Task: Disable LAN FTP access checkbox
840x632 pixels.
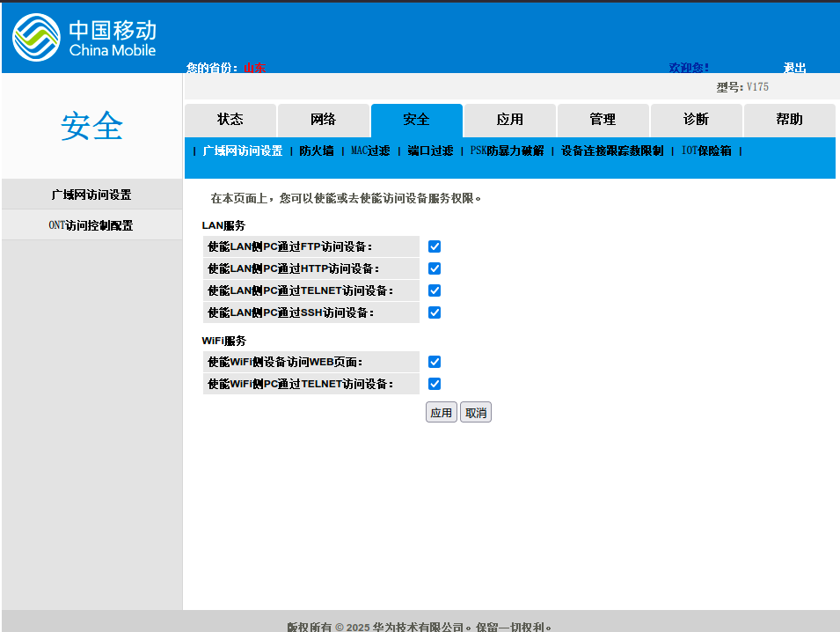Action: (435, 246)
